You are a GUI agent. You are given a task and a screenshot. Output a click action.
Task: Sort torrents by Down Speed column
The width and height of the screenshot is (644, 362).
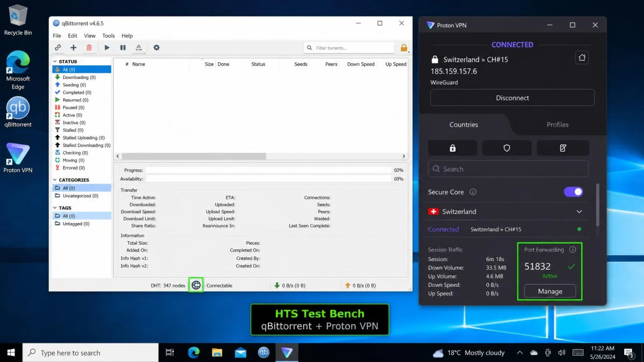coord(360,64)
